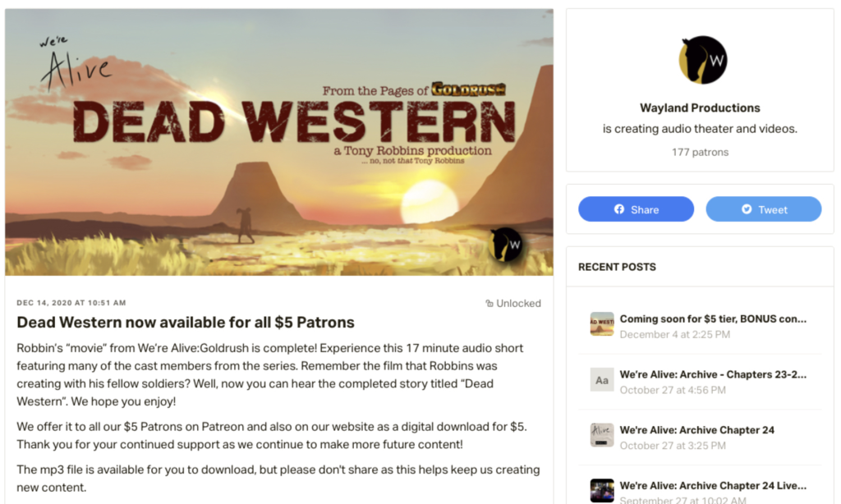This screenshot has height=504, width=841.
Task: Tweet this post
Action: [764, 209]
